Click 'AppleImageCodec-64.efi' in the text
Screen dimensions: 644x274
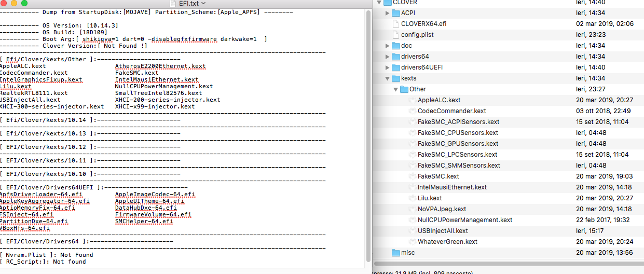coord(155,194)
